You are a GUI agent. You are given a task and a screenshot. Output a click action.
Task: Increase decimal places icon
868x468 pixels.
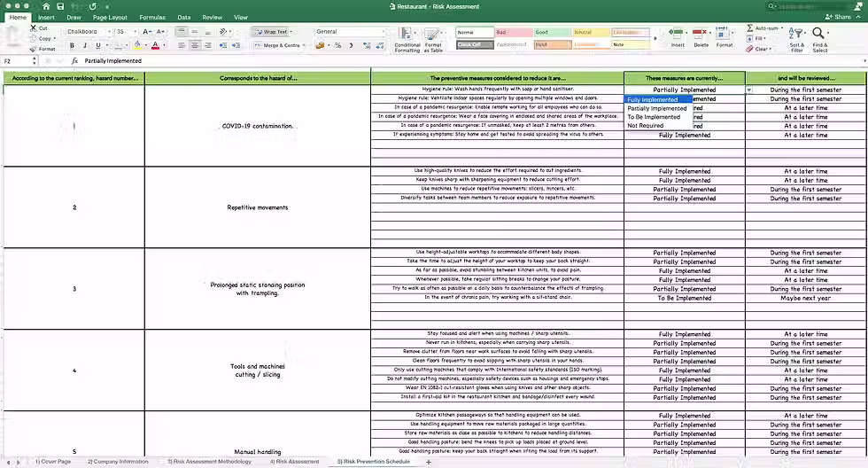367,45
